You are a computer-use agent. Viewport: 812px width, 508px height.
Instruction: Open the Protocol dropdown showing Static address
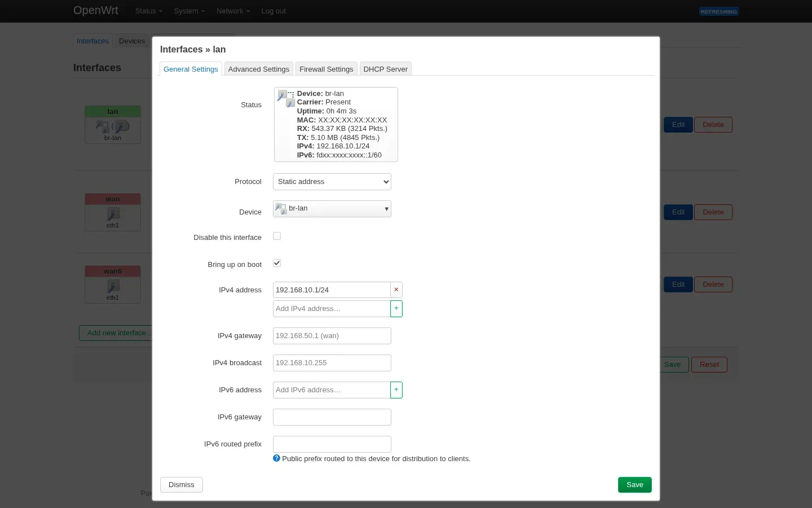coord(332,182)
